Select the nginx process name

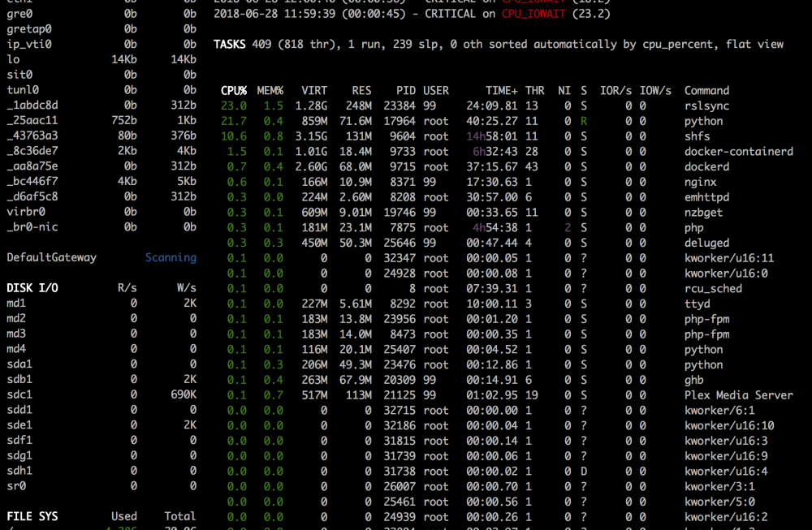[700, 182]
